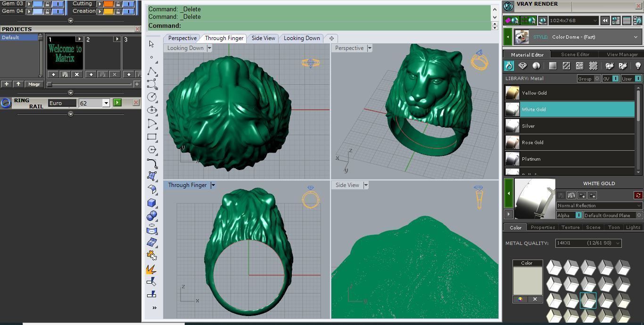The width and height of the screenshot is (644, 325).
Task: Open the gem material library icon
Action: click(x=522, y=66)
